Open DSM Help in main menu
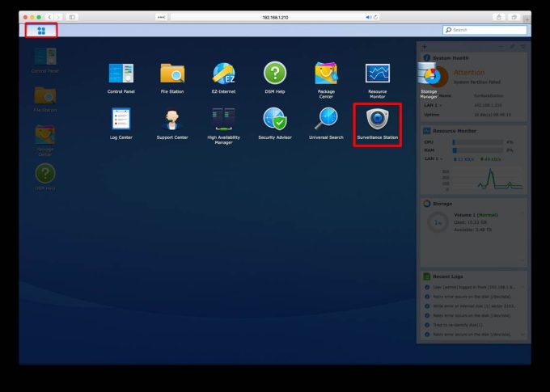Image resolution: width=550 pixels, height=392 pixels. coord(275,74)
